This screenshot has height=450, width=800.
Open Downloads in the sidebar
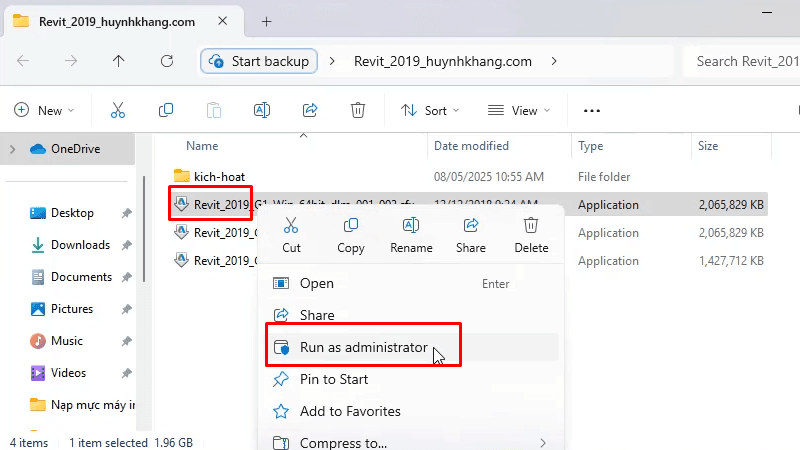pos(80,245)
